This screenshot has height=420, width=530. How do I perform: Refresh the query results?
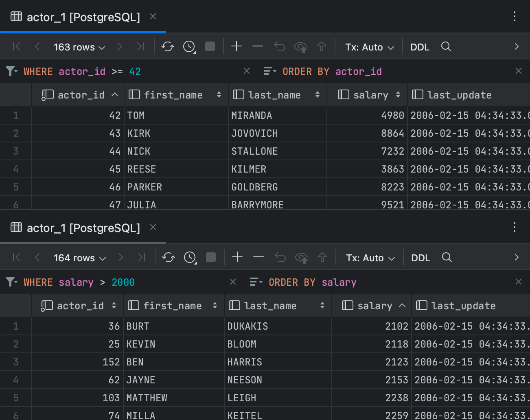(x=168, y=47)
